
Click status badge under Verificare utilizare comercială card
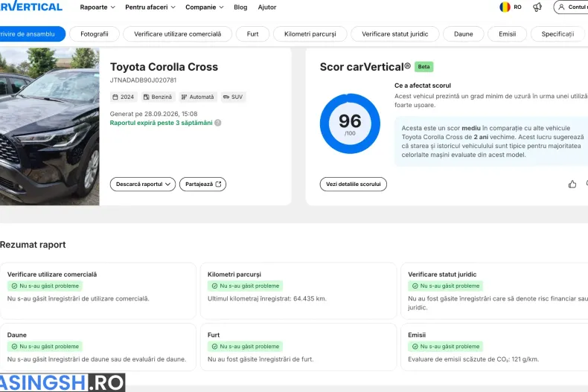[x=45, y=286]
